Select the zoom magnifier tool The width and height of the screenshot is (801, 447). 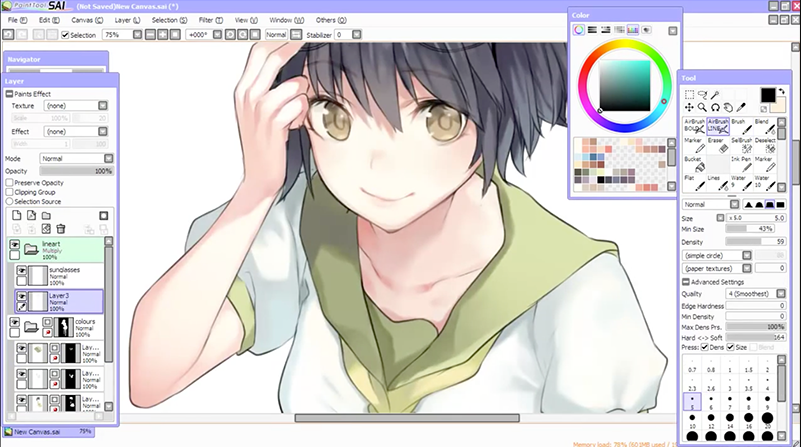coord(703,107)
